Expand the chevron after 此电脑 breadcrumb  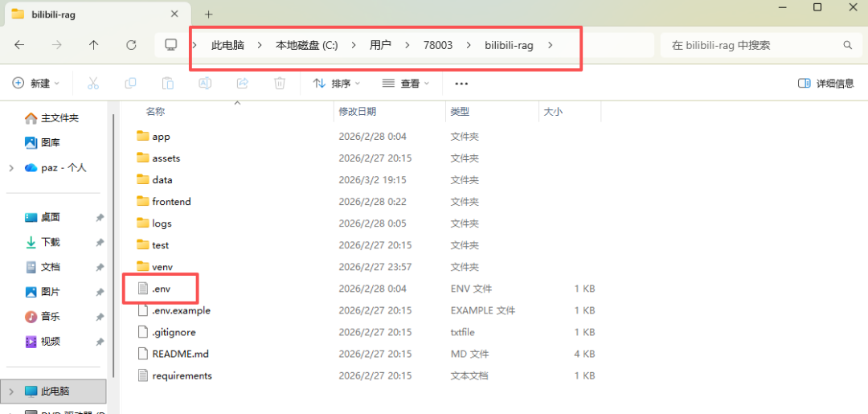259,45
